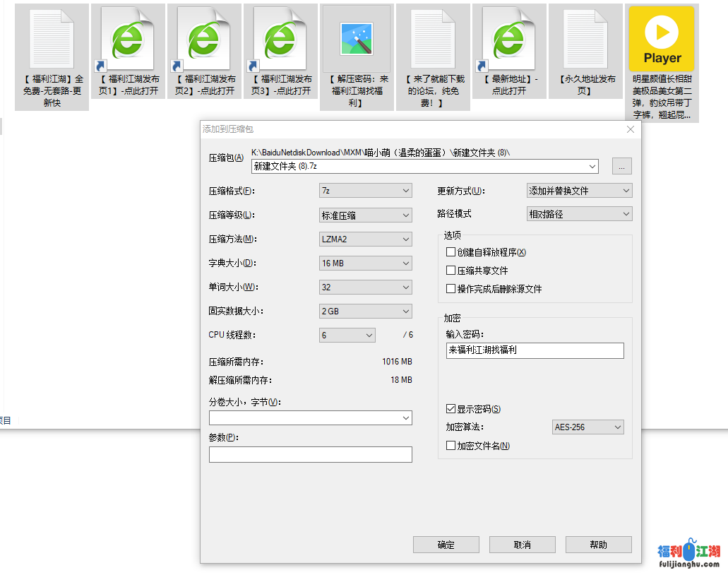
Task: Click the 解压密码 image file icon
Action: click(x=356, y=39)
